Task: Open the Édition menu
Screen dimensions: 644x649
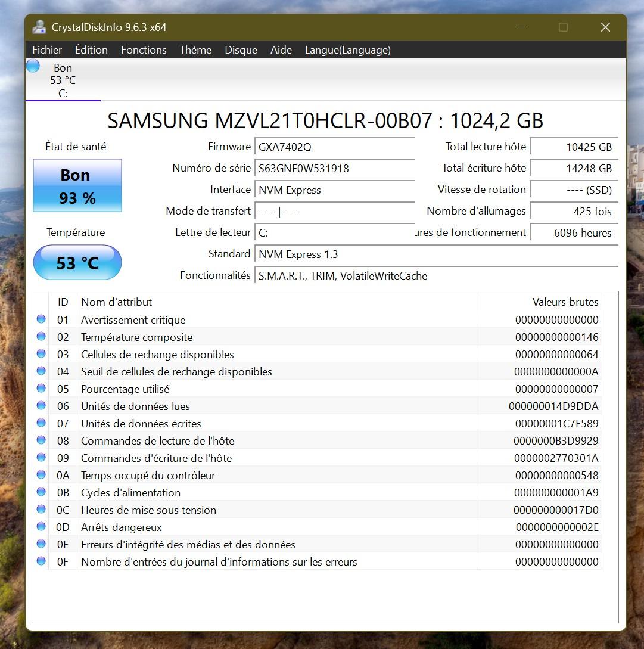Action: click(x=92, y=50)
